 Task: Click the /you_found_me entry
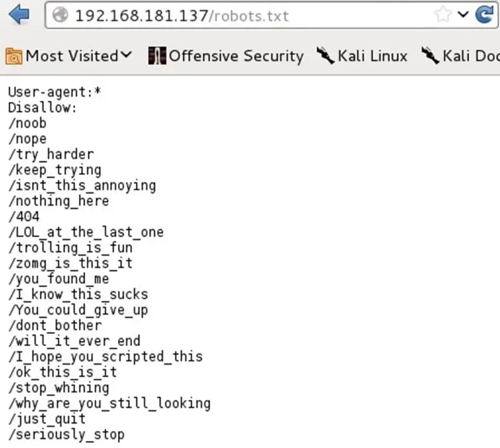tap(58, 279)
